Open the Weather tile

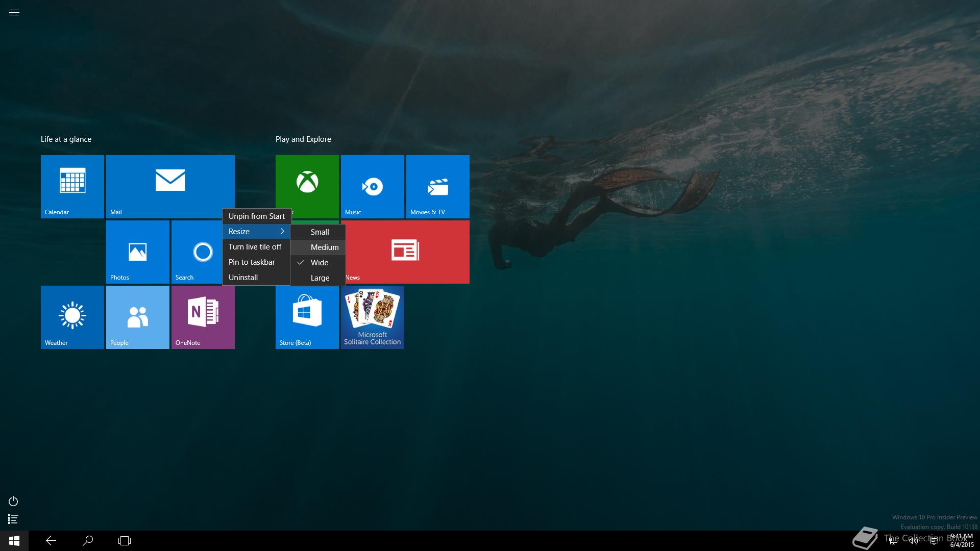pos(72,317)
